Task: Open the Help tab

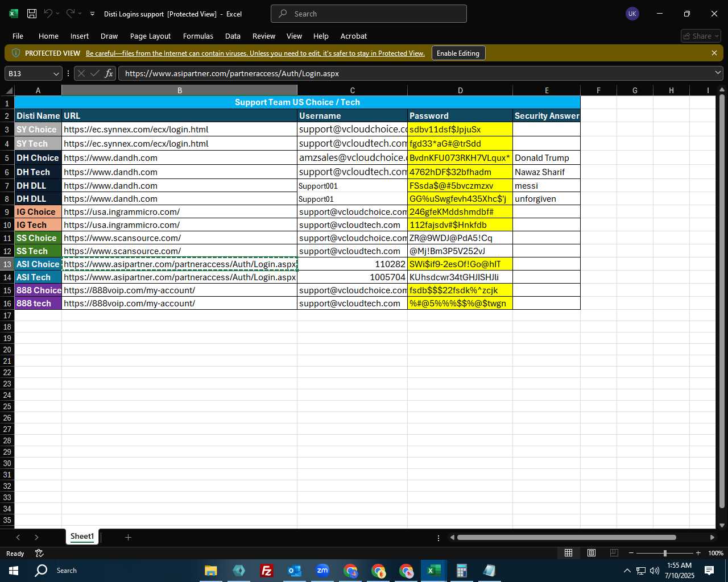Action: (321, 36)
